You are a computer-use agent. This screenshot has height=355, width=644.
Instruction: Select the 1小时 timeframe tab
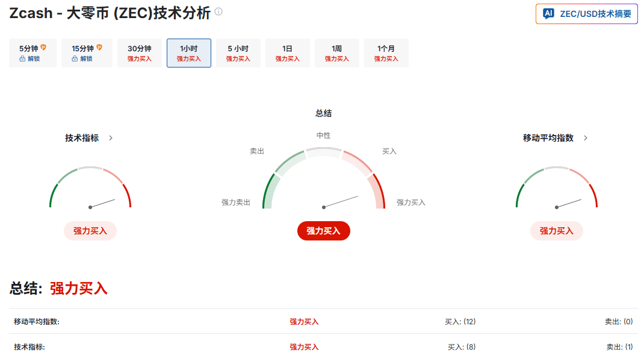click(189, 53)
